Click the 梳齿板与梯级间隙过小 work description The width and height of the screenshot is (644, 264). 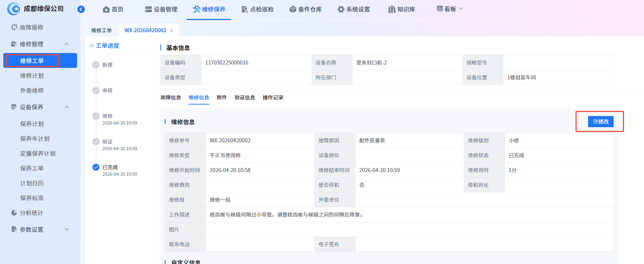coord(287,215)
